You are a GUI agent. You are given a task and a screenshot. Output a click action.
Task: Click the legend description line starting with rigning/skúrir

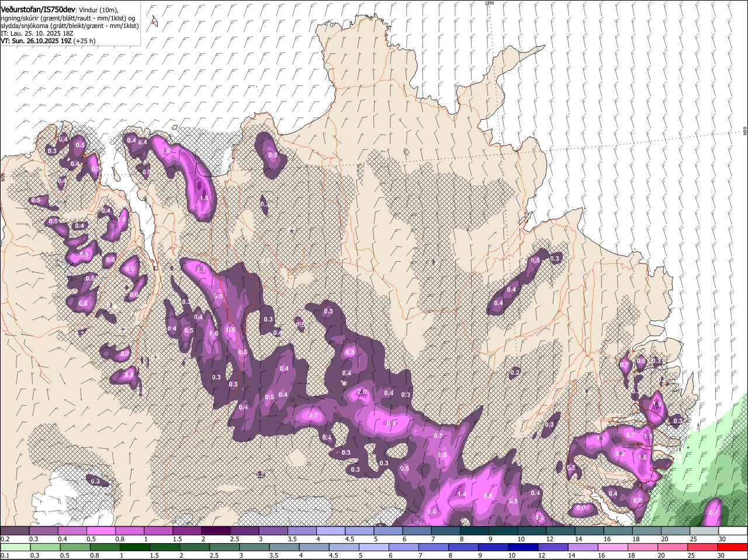67,18
